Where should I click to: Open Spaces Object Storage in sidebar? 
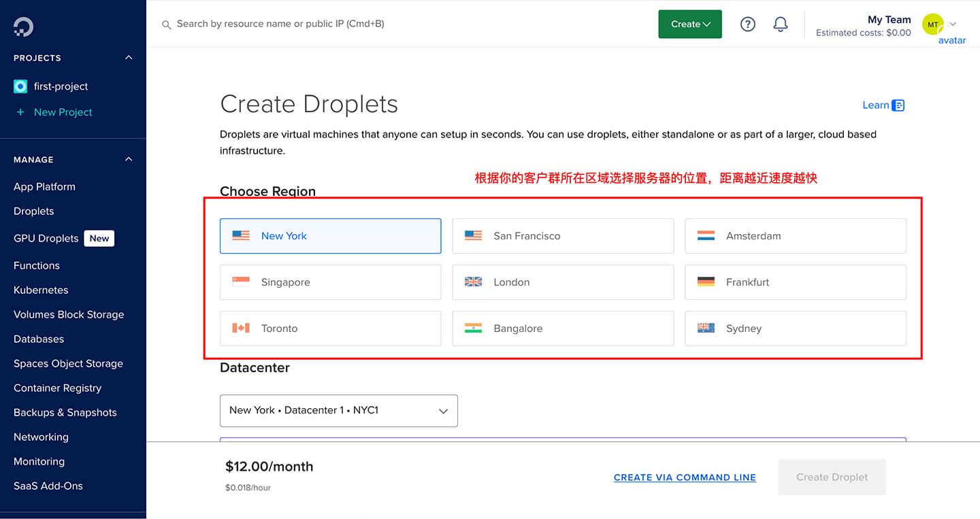[68, 363]
